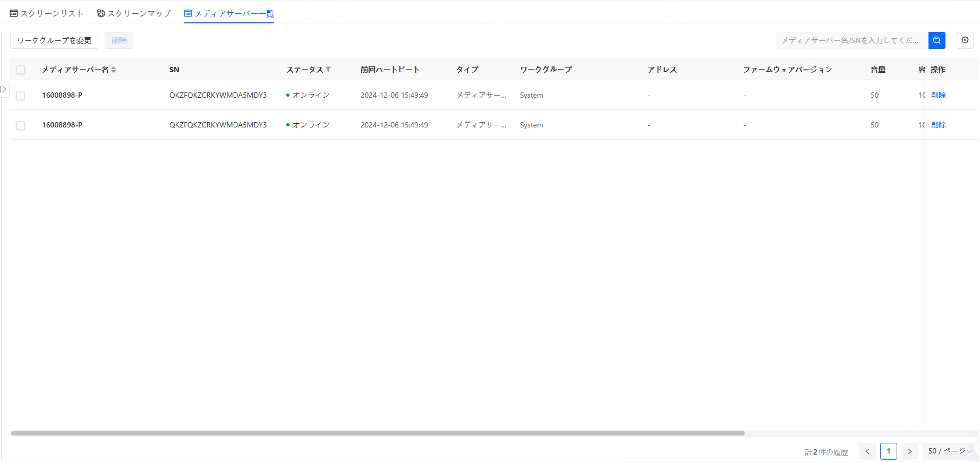Click 削除 link in the second row

tap(938, 125)
